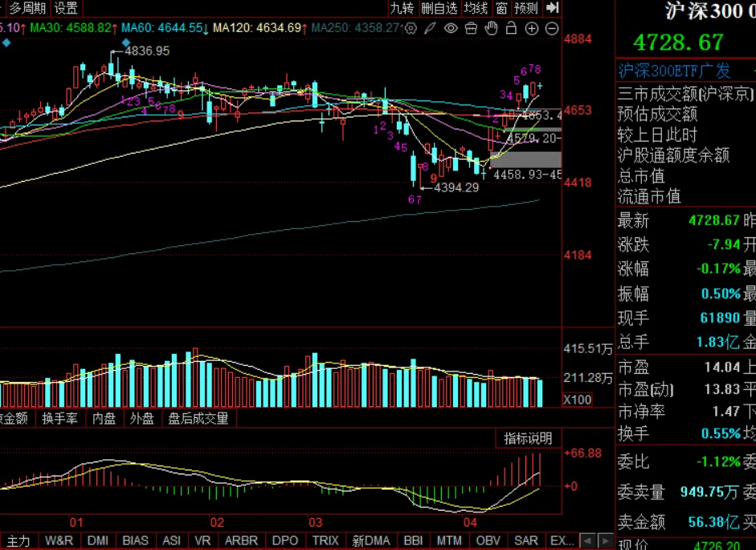This screenshot has height=550, width=756.
Task: Zoom out chart with minus icon
Action: tap(552, 28)
